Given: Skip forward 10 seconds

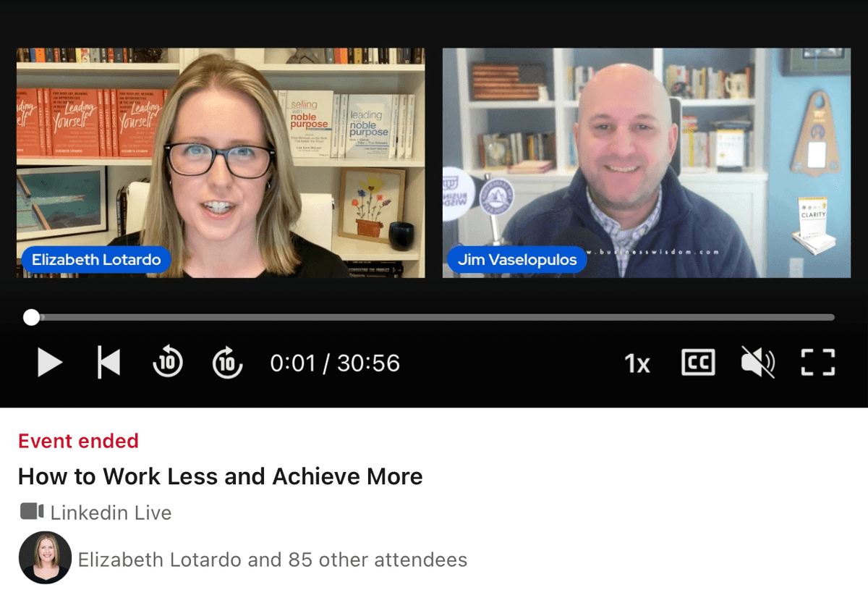Looking at the screenshot, I should pos(227,363).
